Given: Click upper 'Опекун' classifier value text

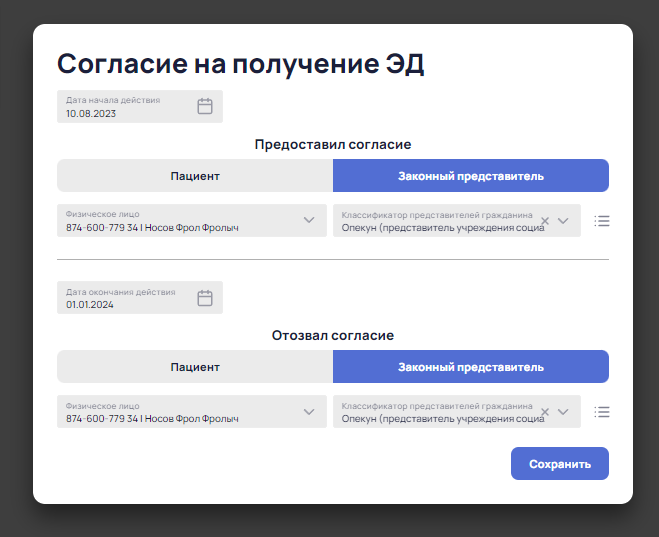Looking at the screenshot, I should [x=443, y=228].
